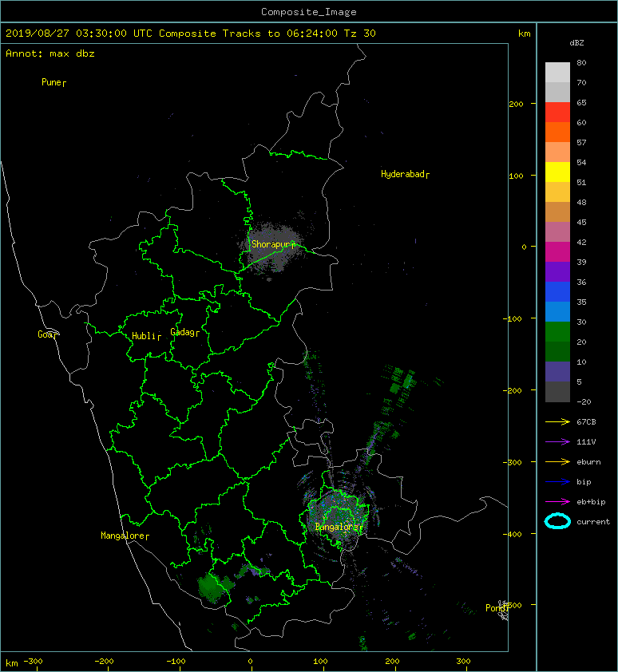Viewport: 618px width, 672px height.
Task: Select the Pune city label
Action: (x=53, y=82)
